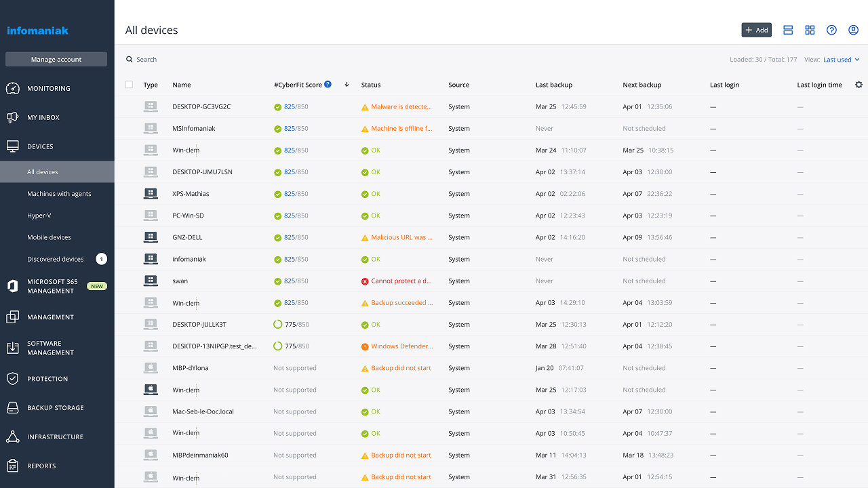The image size is (868, 488).
Task: Open the View: Last used dropdown
Action: pos(841,59)
